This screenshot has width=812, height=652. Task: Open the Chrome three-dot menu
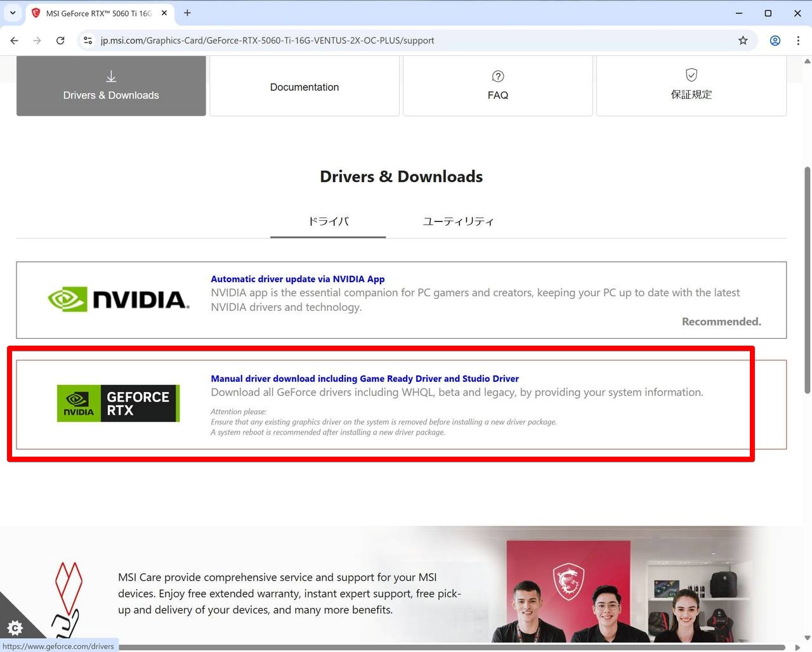pyautogui.click(x=798, y=41)
